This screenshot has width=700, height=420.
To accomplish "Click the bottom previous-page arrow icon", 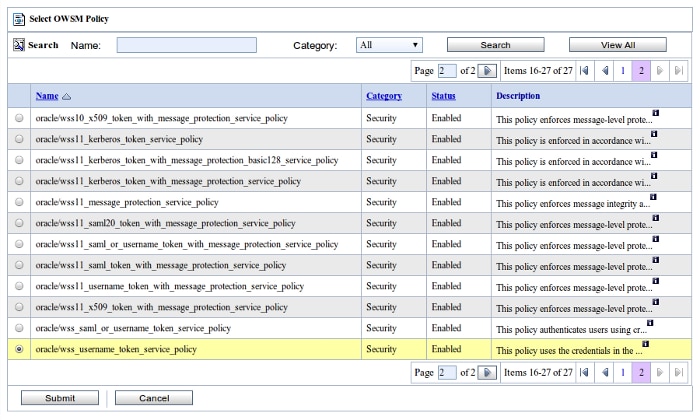I will tap(604, 373).
